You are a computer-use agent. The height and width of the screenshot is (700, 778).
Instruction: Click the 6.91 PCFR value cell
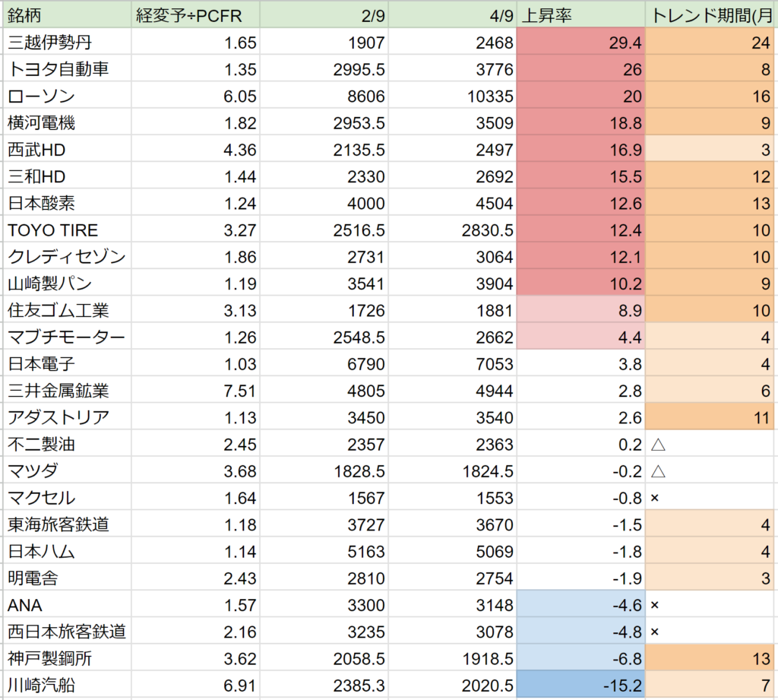tap(195, 686)
